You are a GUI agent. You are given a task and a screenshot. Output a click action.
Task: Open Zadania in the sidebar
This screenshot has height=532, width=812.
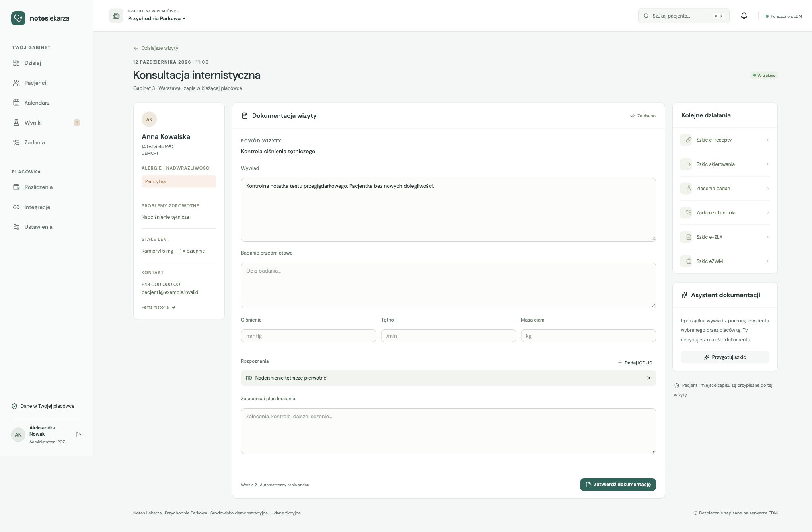click(x=46, y=142)
